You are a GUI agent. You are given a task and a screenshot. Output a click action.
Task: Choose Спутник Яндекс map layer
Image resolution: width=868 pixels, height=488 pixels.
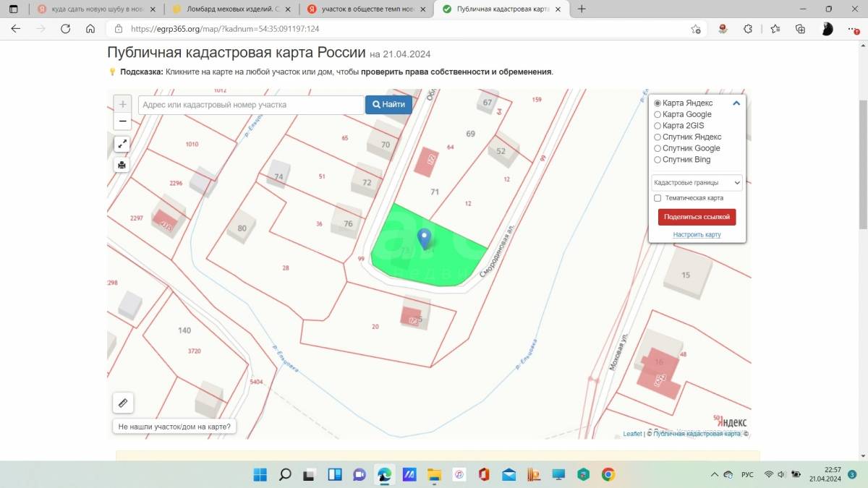pos(658,137)
